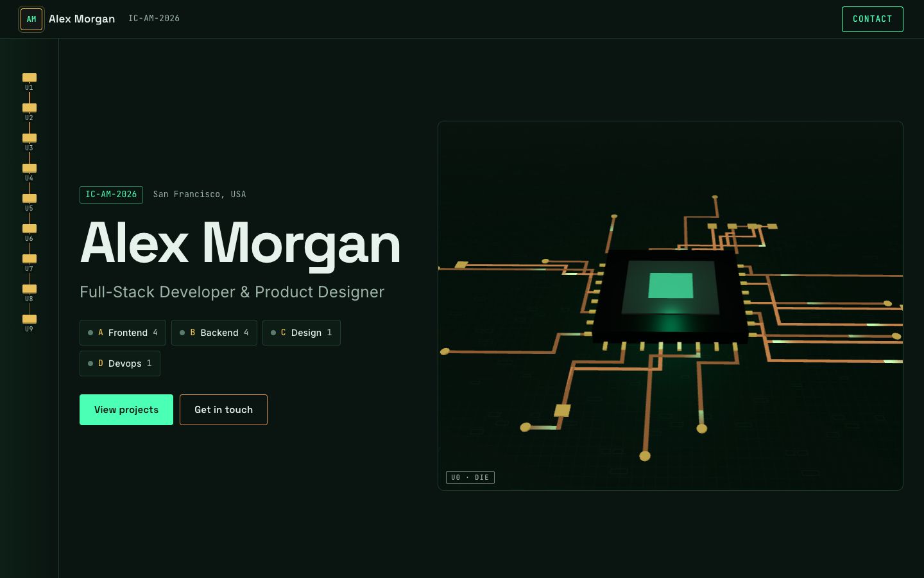This screenshot has height=578, width=924.
Task: Click the Alex Morgan name in header
Action: (x=82, y=19)
